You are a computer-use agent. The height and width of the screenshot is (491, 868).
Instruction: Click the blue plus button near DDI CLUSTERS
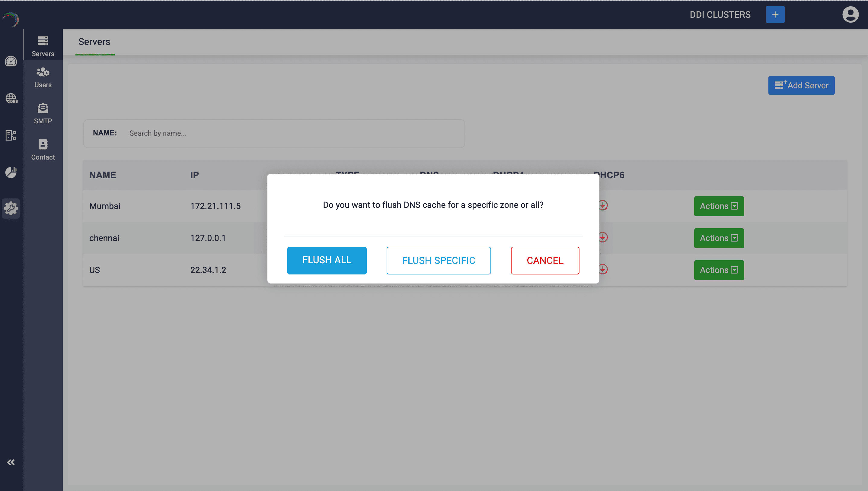[x=775, y=14]
